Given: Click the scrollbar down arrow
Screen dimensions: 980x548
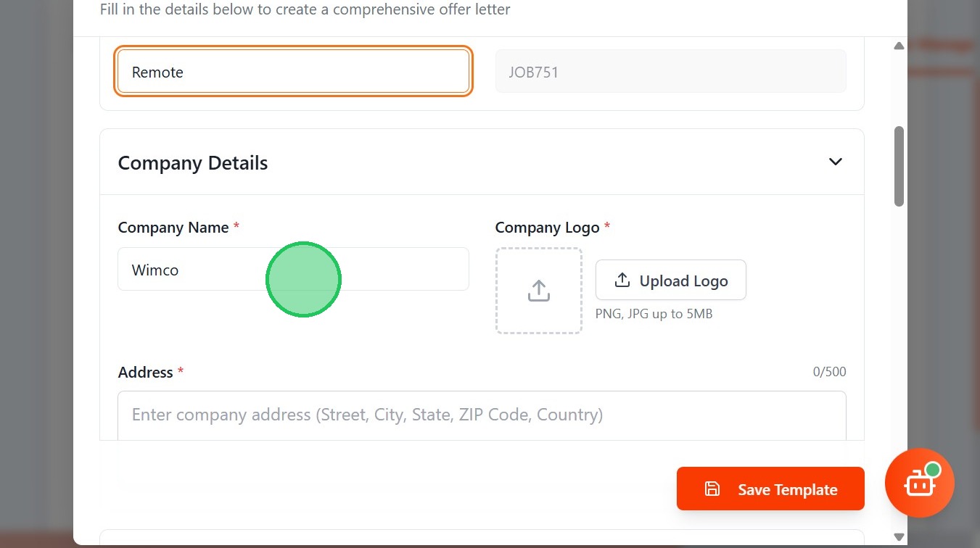Looking at the screenshot, I should pos(899,537).
